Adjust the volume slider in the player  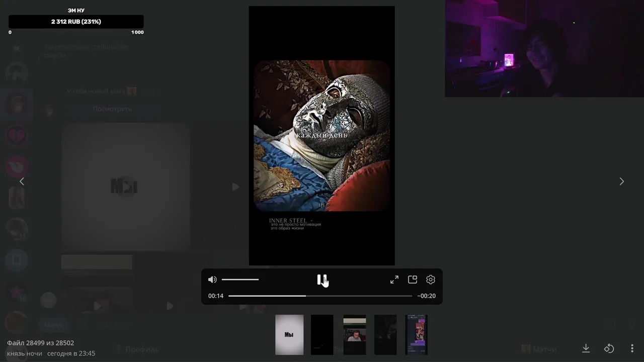tap(240, 280)
